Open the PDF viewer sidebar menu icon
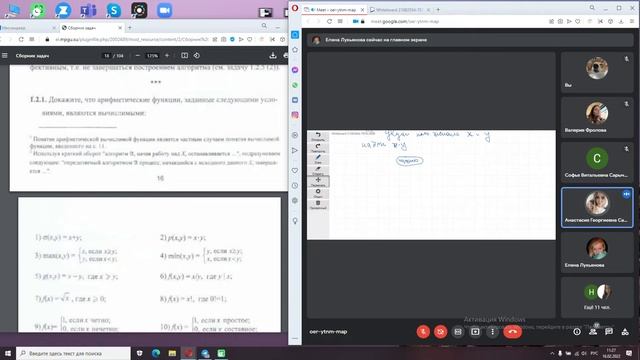 point(5,56)
